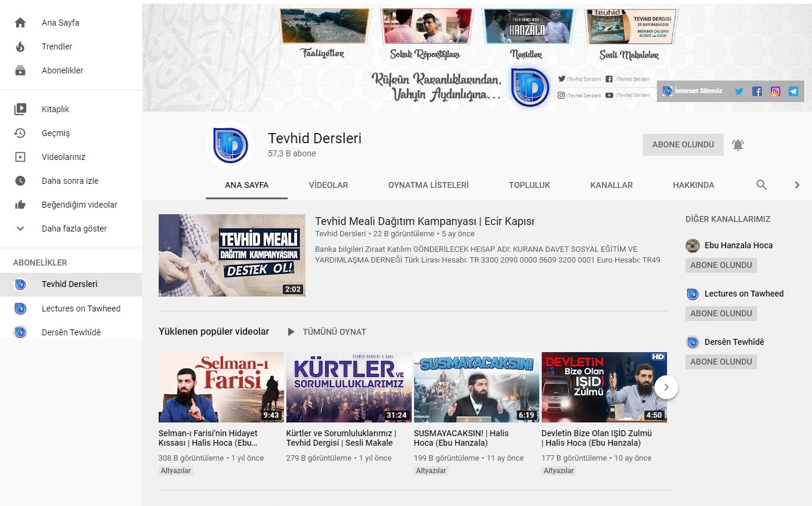Open Ana Sayfa home icon in sidebar
The image size is (812, 506).
[x=20, y=23]
